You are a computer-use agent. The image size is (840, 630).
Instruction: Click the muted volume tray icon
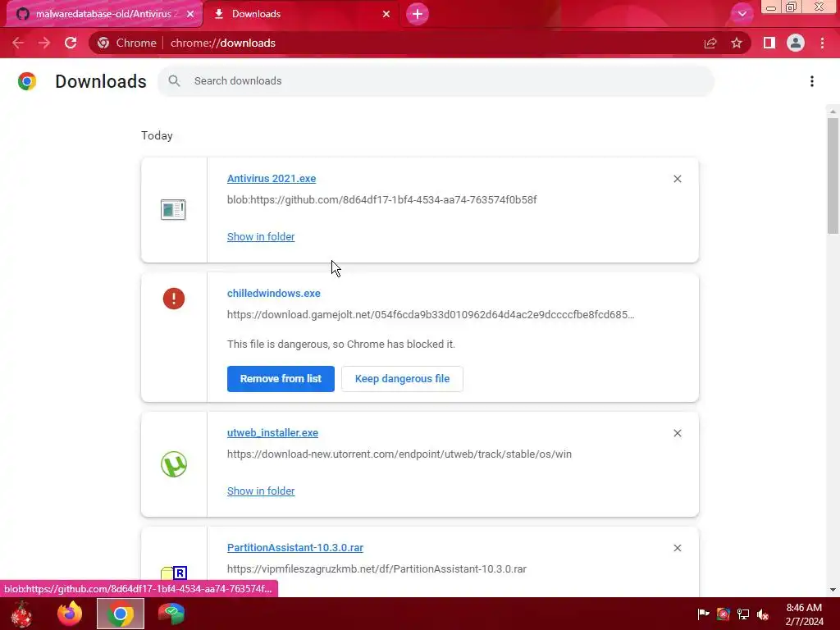pyautogui.click(x=763, y=614)
